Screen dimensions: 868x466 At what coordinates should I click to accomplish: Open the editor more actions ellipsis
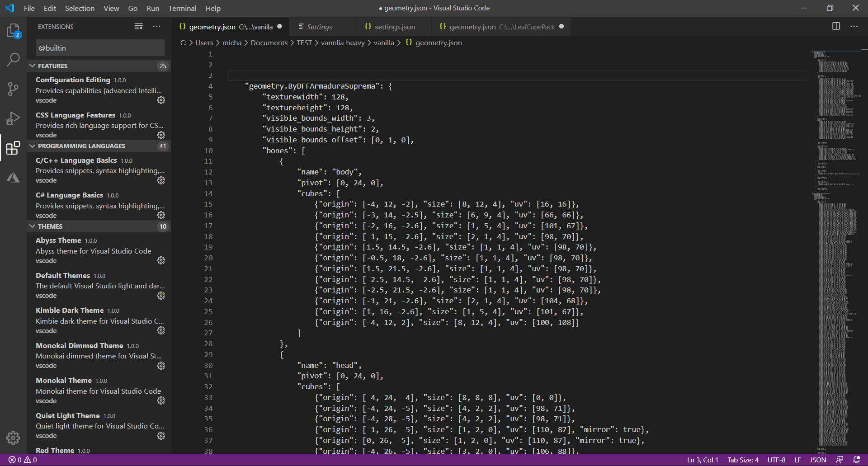pos(854,26)
